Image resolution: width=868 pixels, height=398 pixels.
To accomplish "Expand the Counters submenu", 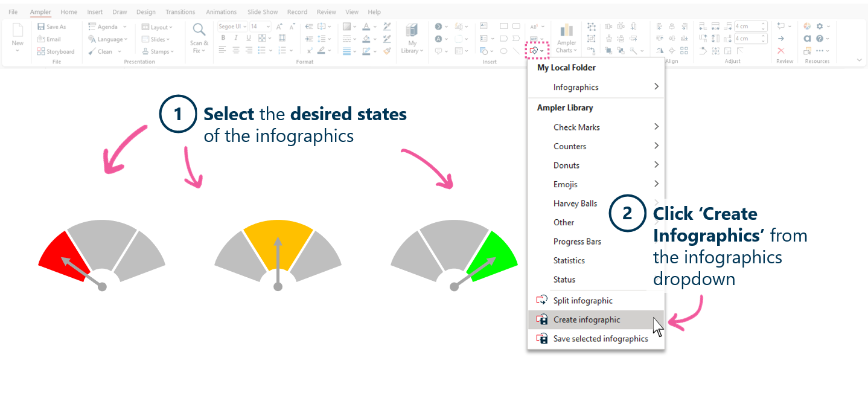I will pyautogui.click(x=570, y=146).
